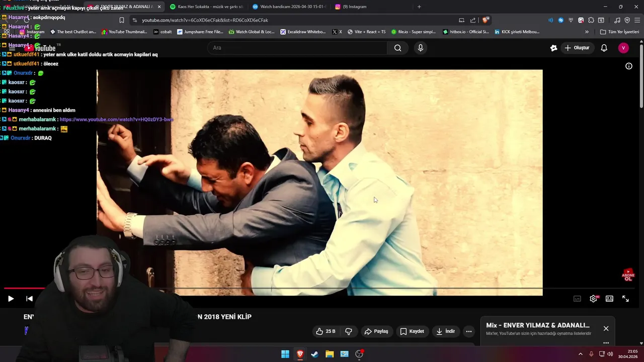Viewport: 644px width, 362px height.
Task: Close the Mix playlist panel
Action: [606, 328]
